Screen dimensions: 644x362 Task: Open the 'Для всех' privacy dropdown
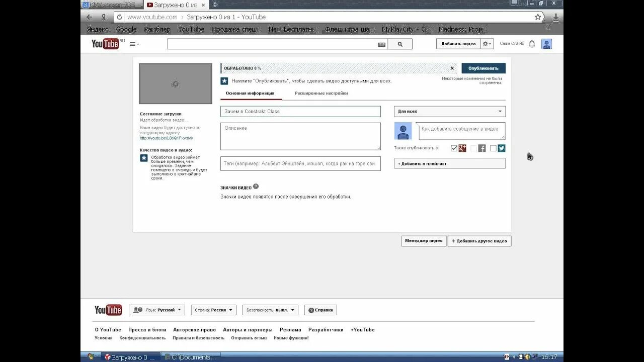[x=450, y=111]
